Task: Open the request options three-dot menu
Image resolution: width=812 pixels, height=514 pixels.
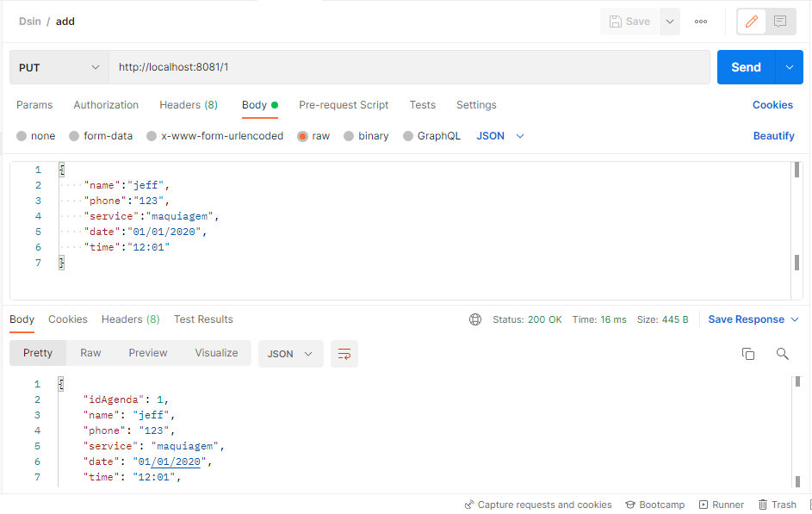Action: click(700, 21)
